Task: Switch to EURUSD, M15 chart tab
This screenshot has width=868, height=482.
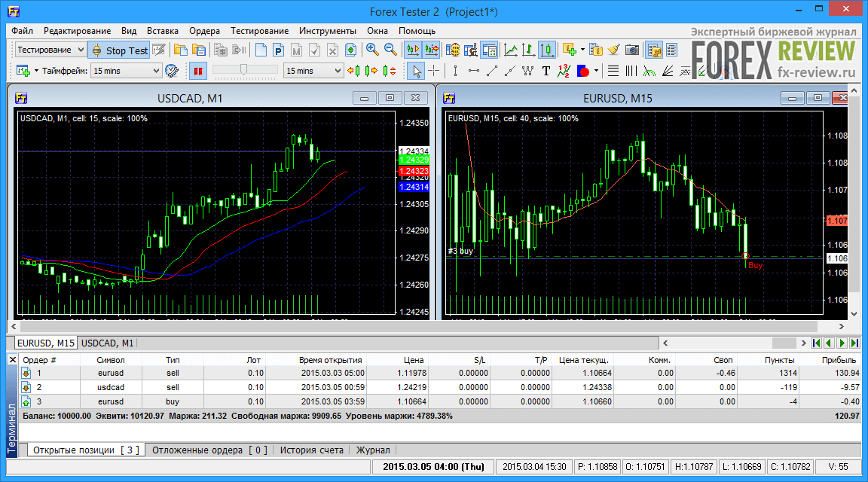Action: pos(45,343)
